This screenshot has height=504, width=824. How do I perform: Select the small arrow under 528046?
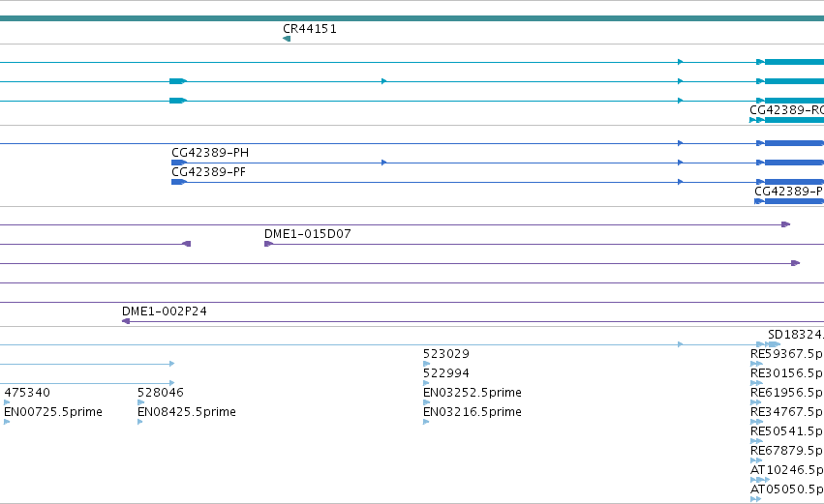click(x=140, y=402)
